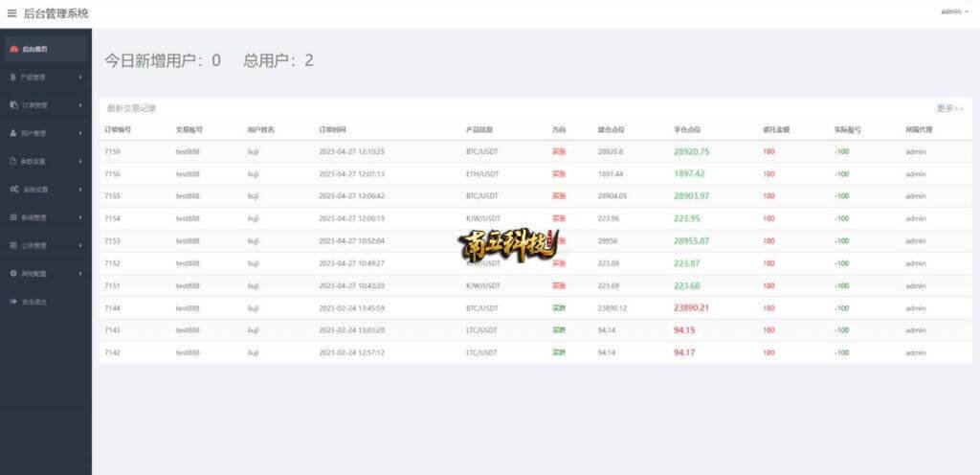Image resolution: width=980 pixels, height=475 pixels.
Task: Click the 订单管理 order icon in sidebar
Action: pyautogui.click(x=13, y=105)
